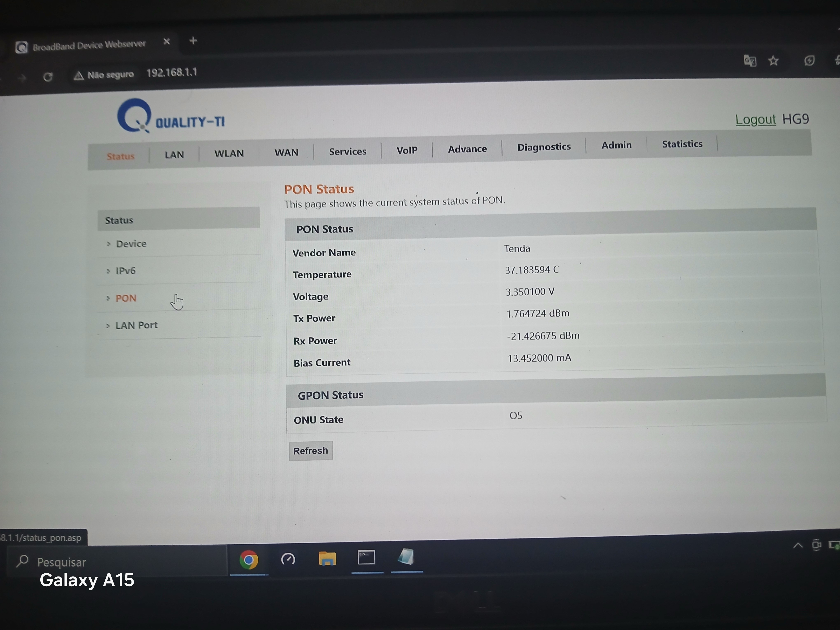Screen dimensions: 840x630
Task: Open a new browser tab
Action: [x=193, y=41]
